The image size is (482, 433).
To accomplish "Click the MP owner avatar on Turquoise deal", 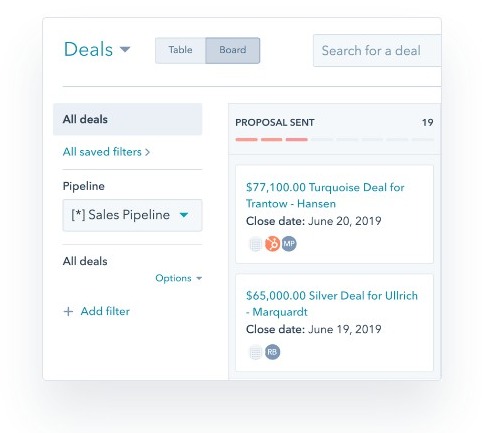I will click(x=289, y=244).
